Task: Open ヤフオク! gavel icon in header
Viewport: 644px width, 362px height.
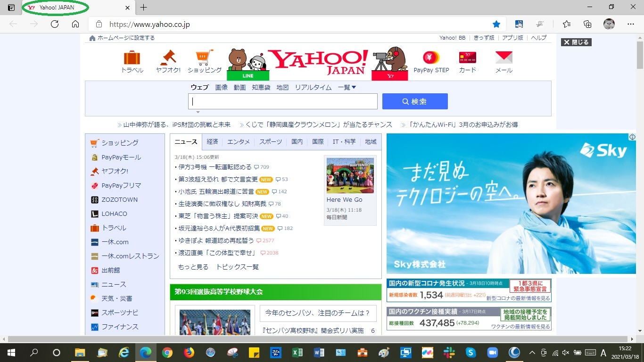Action: (x=168, y=58)
